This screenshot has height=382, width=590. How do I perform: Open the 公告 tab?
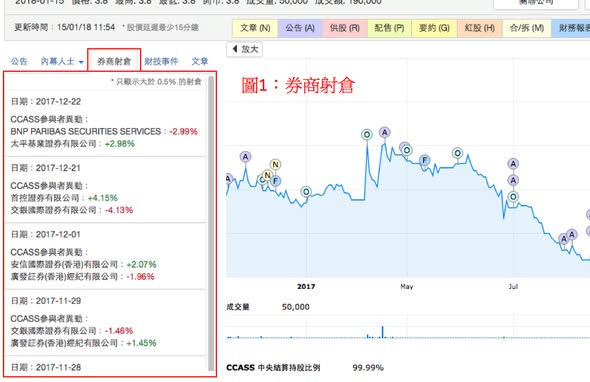(19, 61)
